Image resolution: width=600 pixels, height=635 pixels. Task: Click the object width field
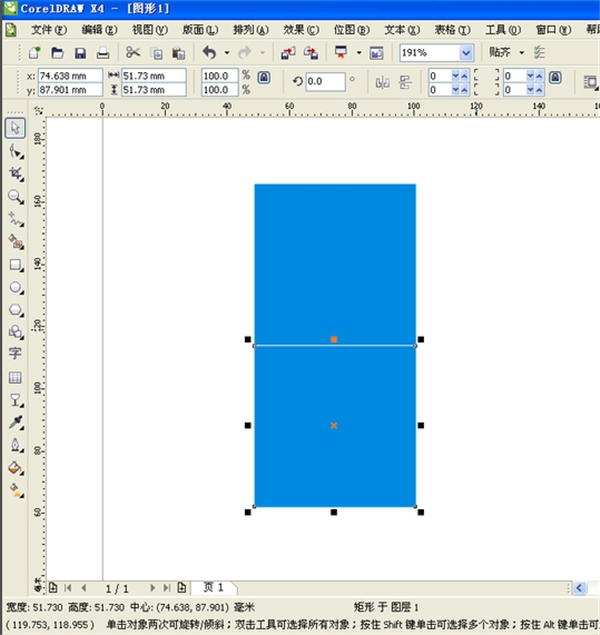(154, 76)
